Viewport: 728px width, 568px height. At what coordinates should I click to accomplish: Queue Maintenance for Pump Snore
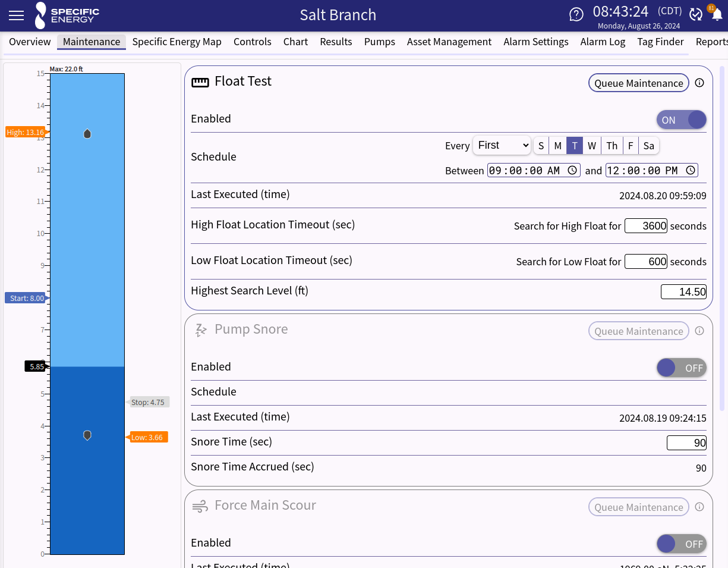point(639,331)
